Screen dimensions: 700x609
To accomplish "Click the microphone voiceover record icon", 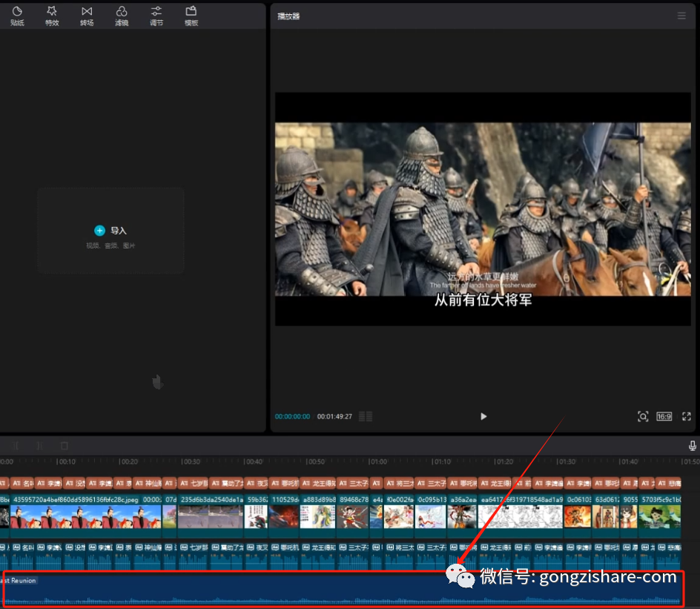I will pyautogui.click(x=693, y=446).
